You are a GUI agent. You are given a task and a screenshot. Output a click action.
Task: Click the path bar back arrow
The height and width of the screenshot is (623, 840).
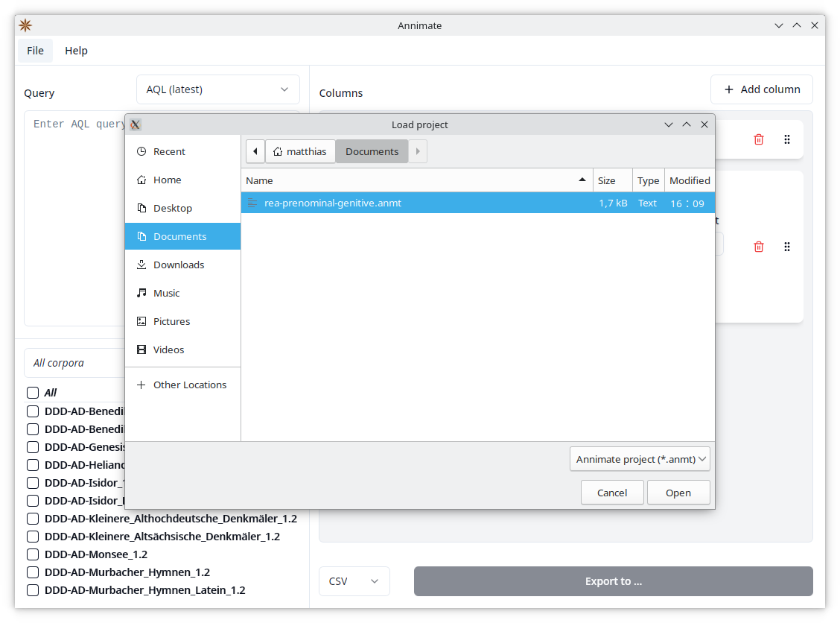255,152
